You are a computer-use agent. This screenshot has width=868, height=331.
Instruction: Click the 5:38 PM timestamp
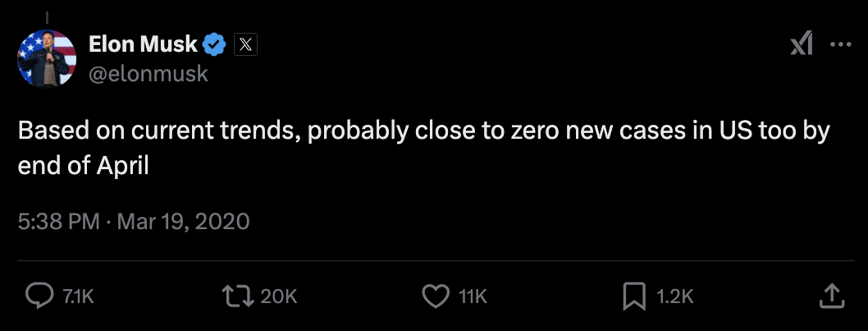tap(58, 222)
